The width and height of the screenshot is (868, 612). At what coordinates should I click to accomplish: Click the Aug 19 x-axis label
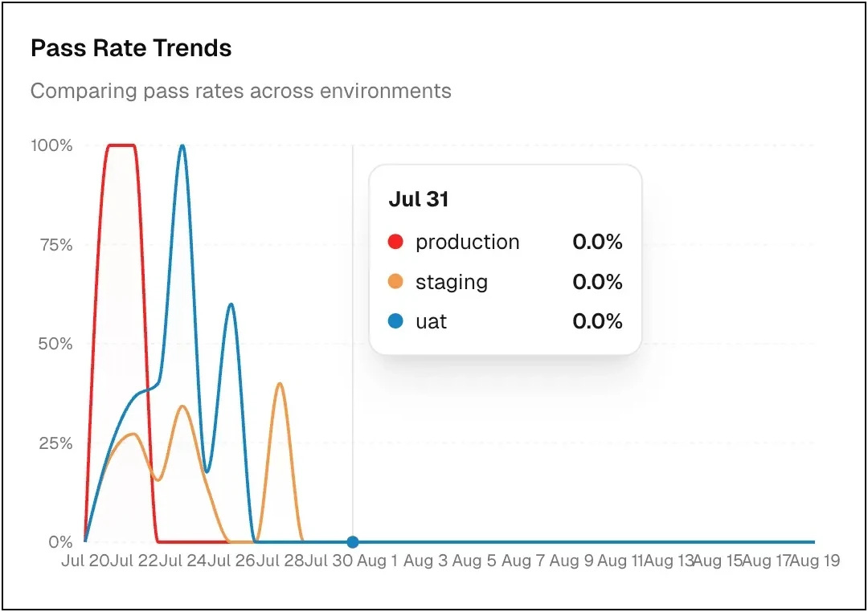coord(815,561)
